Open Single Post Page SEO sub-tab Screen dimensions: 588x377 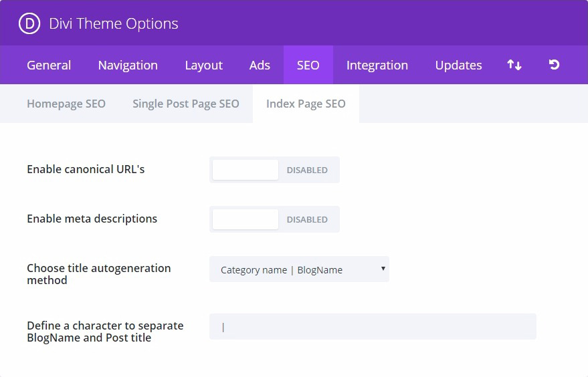point(185,104)
